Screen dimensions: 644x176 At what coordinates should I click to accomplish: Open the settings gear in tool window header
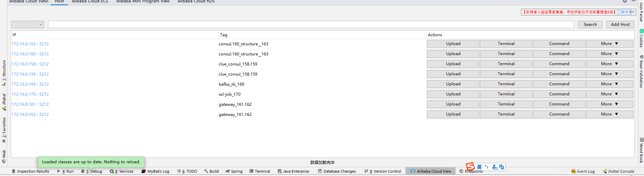click(625, 1)
